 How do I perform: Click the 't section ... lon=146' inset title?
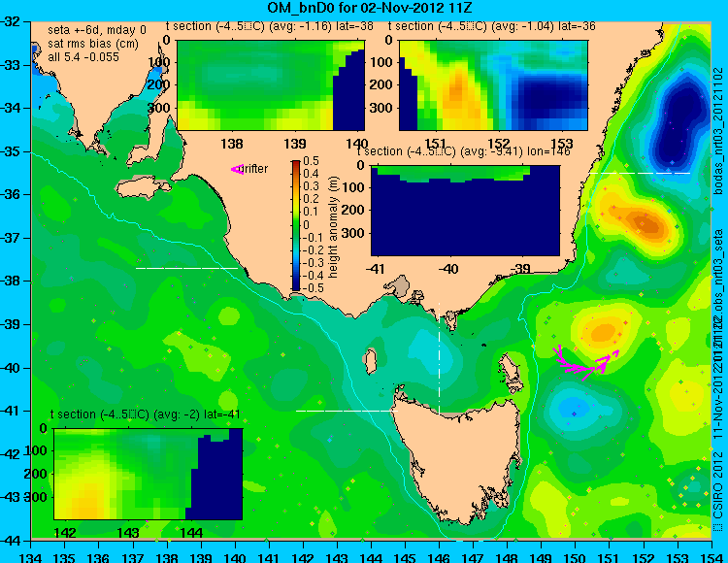point(463,151)
